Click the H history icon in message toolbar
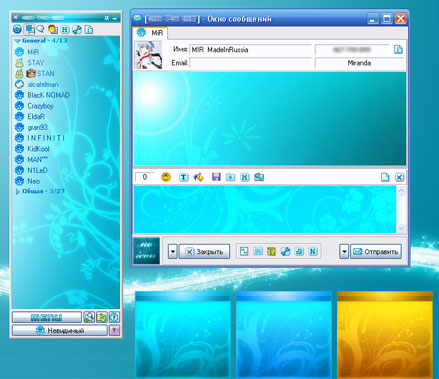 click(245, 177)
